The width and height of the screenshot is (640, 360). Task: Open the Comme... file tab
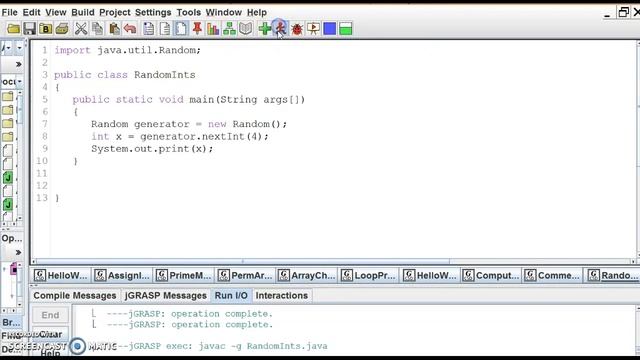552,276
